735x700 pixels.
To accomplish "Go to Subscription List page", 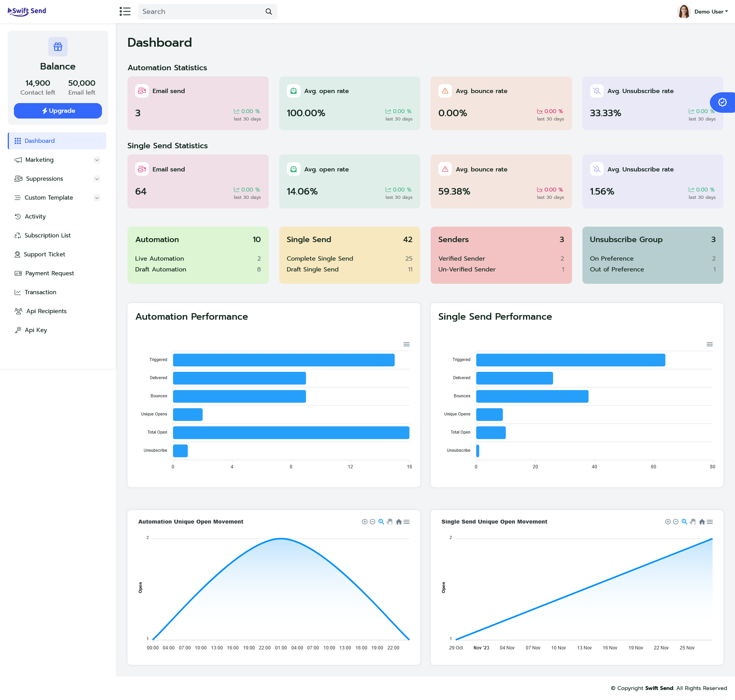I will (x=48, y=236).
